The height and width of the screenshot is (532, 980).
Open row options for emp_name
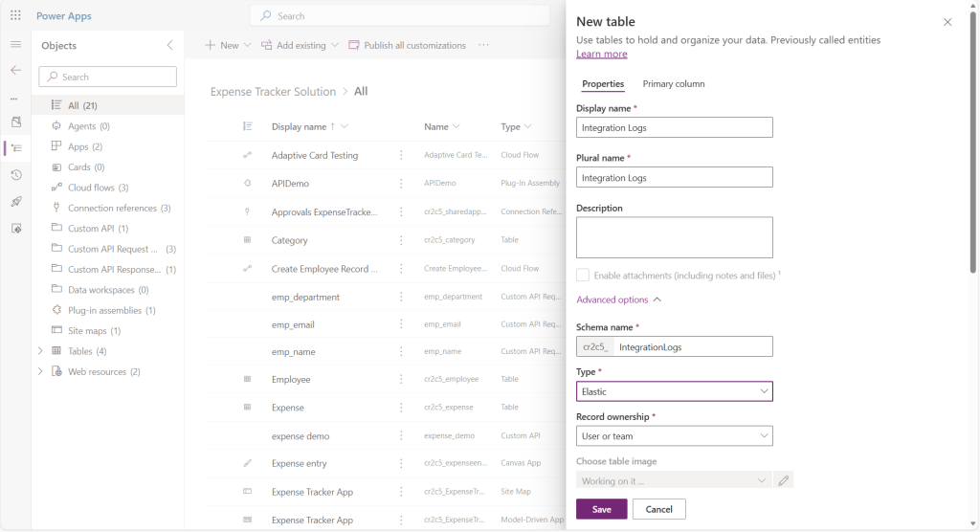pos(401,351)
